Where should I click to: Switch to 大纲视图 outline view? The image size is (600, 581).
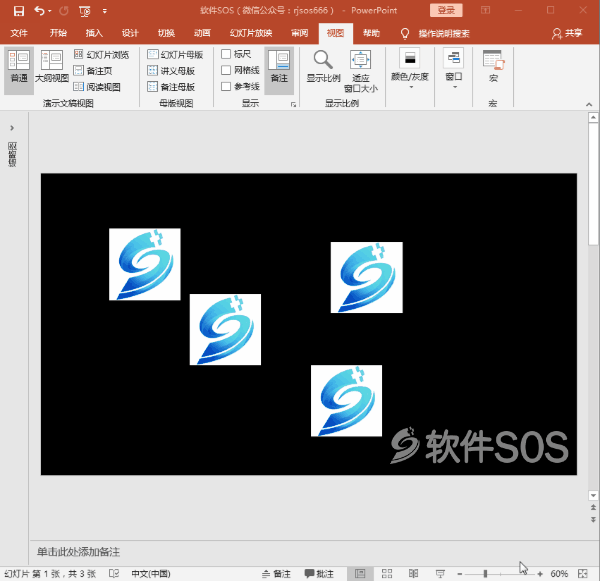[52, 67]
